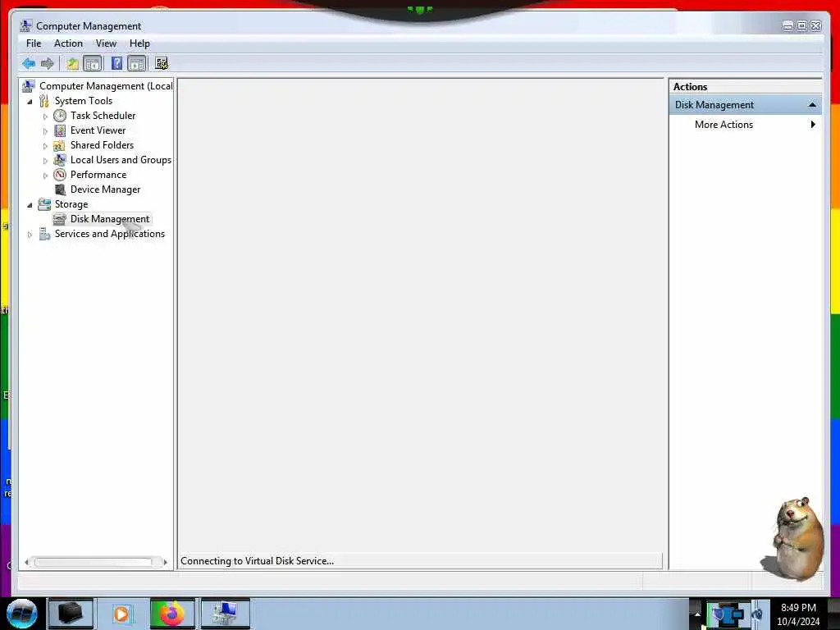Select Shared Folders in the tree

pyautogui.click(x=102, y=145)
